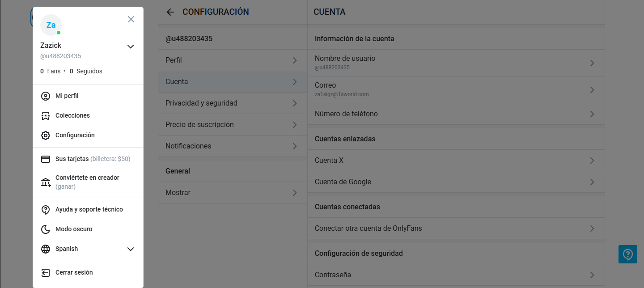Click the Za profile avatar

(x=51, y=25)
